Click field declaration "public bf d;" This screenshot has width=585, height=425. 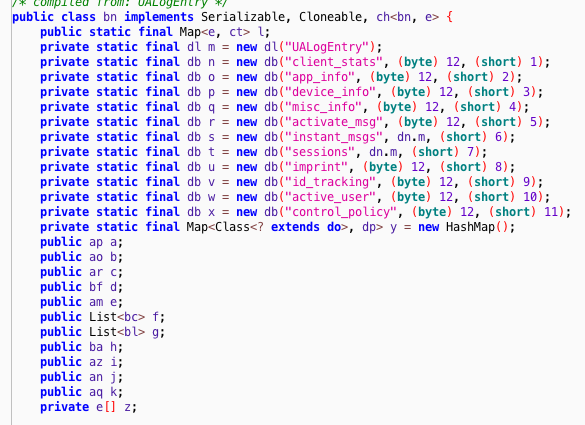81,287
